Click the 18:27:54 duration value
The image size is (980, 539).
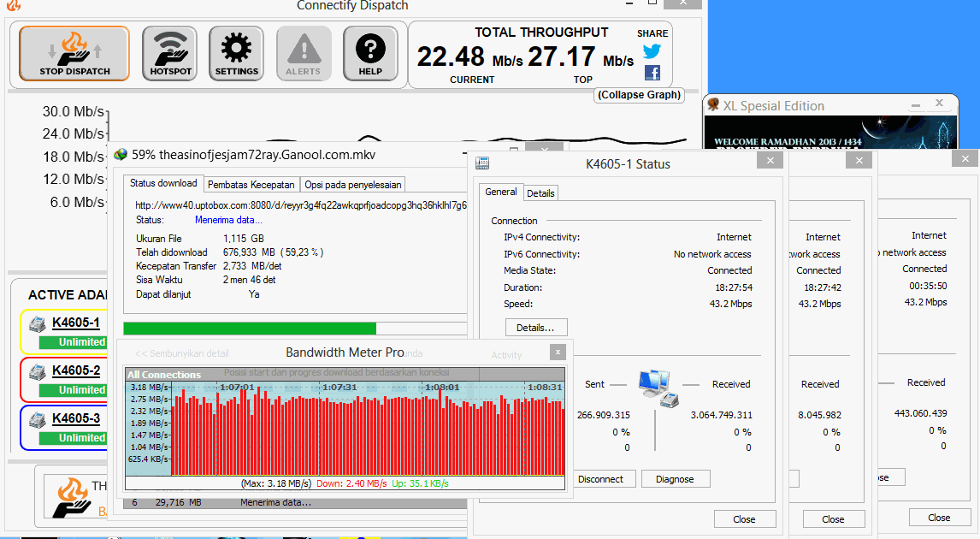click(734, 287)
